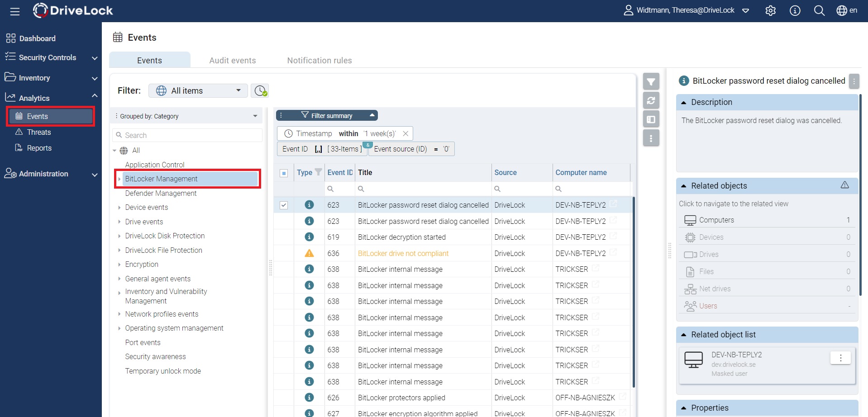
Task: Click warning icon of event 636 row
Action: [309, 253]
